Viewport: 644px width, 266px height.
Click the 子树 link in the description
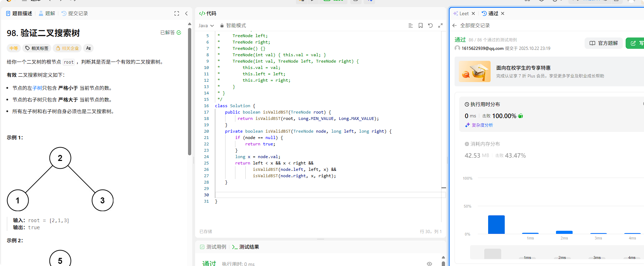(37, 88)
